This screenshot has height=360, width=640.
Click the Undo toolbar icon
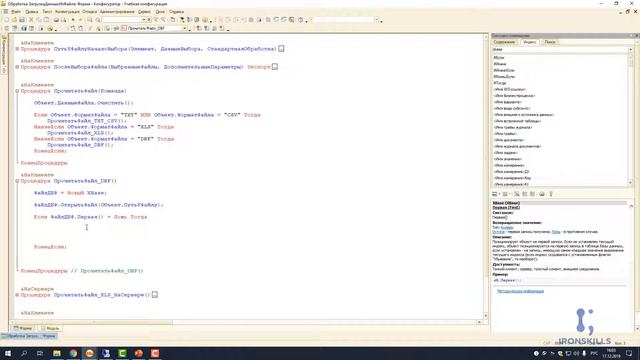pyautogui.click(x=73, y=20)
